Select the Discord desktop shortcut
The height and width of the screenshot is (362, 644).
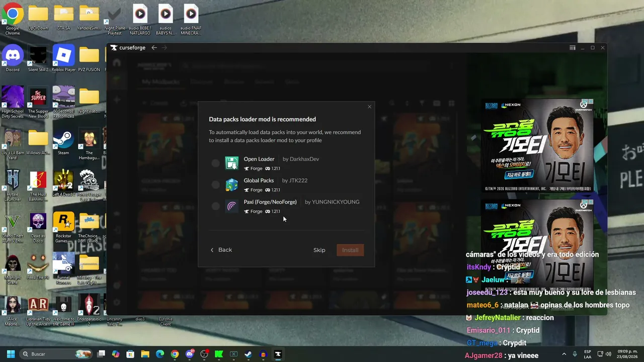13,58
